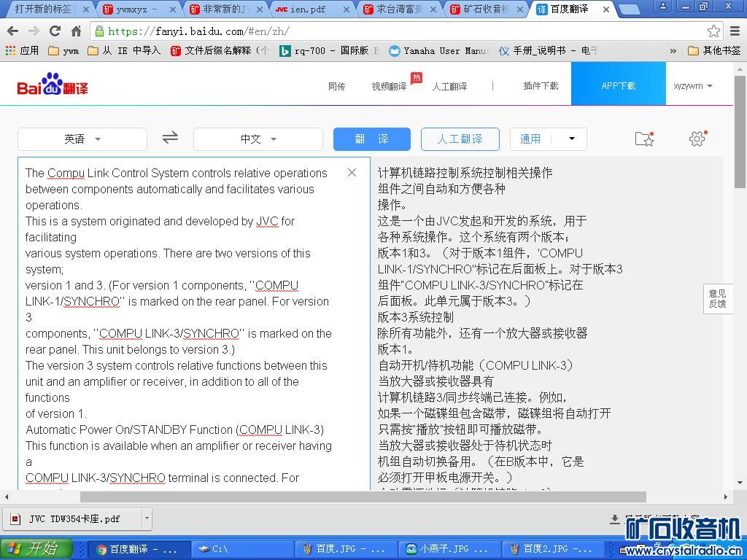Viewport: 747px width, 560px height.
Task: Show hidden bookmarks with the double chevron
Action: [x=673, y=50]
